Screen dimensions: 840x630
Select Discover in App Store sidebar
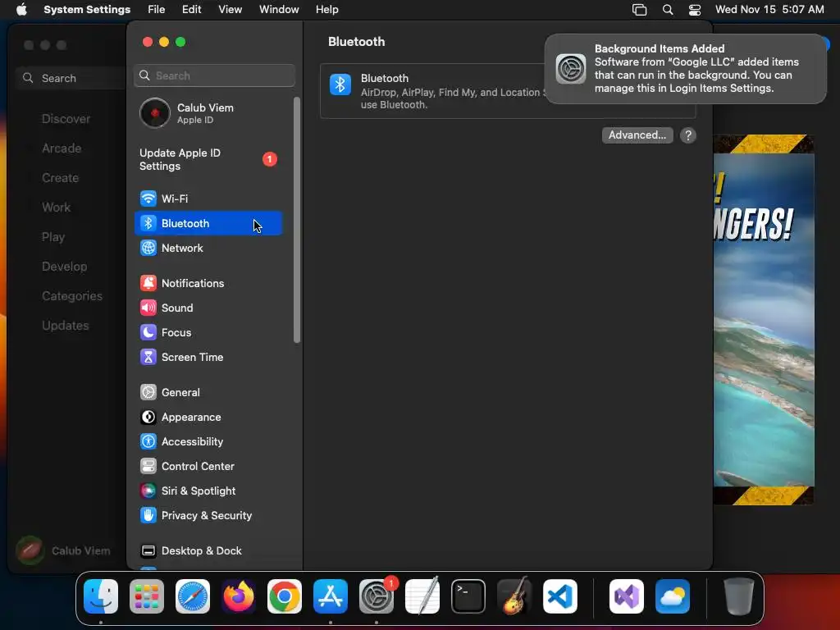tap(66, 119)
